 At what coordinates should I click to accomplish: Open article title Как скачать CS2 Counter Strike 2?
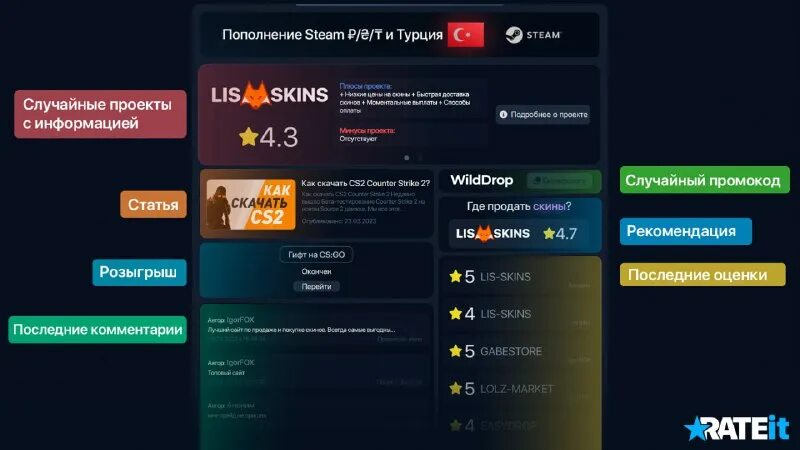[x=365, y=183]
